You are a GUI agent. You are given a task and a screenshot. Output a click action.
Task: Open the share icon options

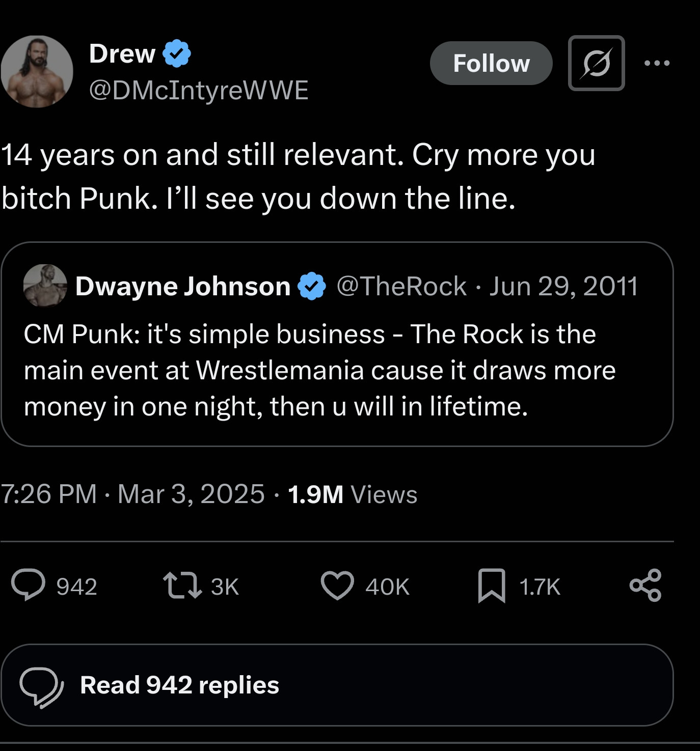645,586
